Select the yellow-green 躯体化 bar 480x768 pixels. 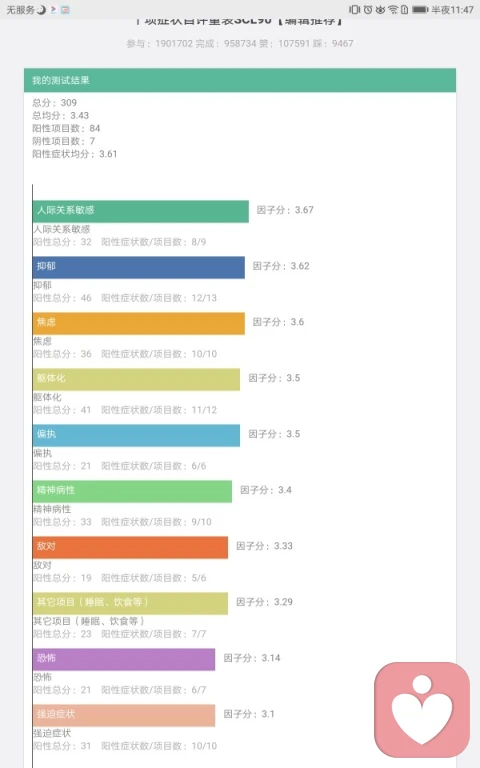(x=136, y=379)
